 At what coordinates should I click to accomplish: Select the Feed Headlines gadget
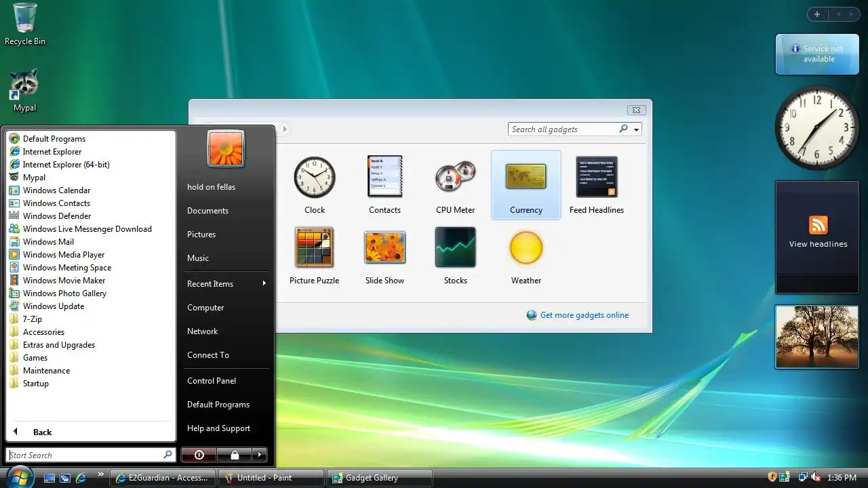pyautogui.click(x=597, y=185)
